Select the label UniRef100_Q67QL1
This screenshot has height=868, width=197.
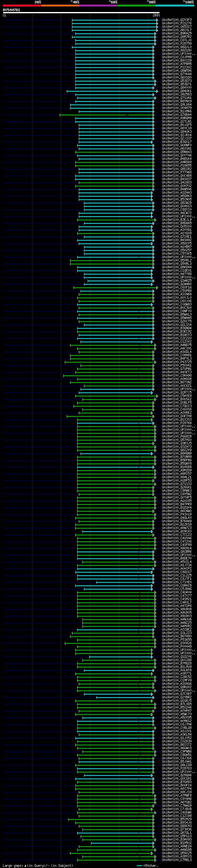[x=177, y=833]
